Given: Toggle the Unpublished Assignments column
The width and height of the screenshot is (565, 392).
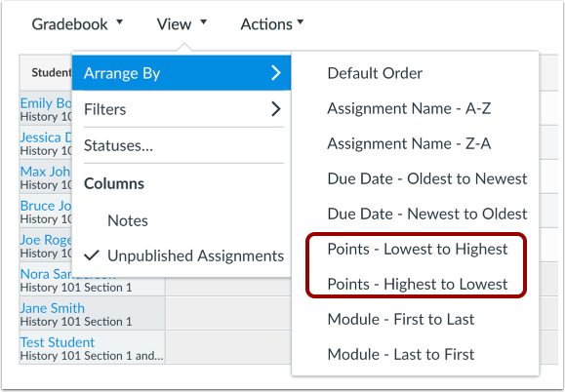Looking at the screenshot, I should tap(182, 255).
